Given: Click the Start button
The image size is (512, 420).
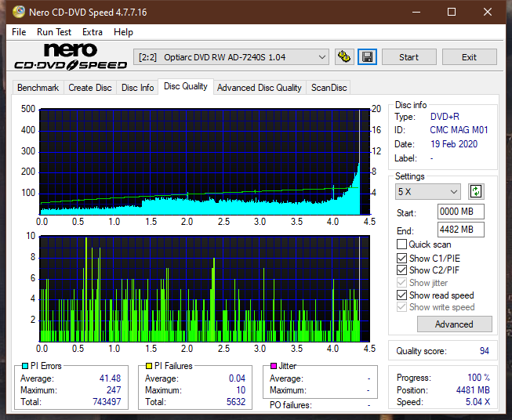Looking at the screenshot, I should (409, 57).
